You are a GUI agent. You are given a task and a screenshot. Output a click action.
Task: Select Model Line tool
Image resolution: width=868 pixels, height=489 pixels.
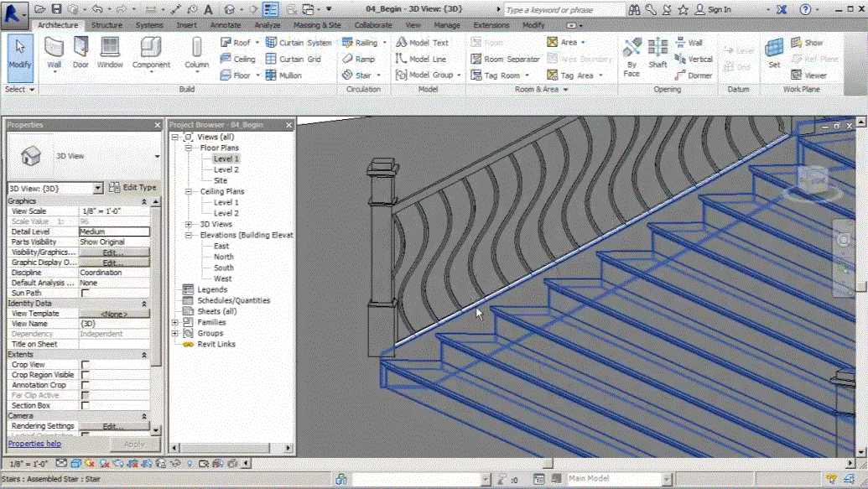(421, 59)
